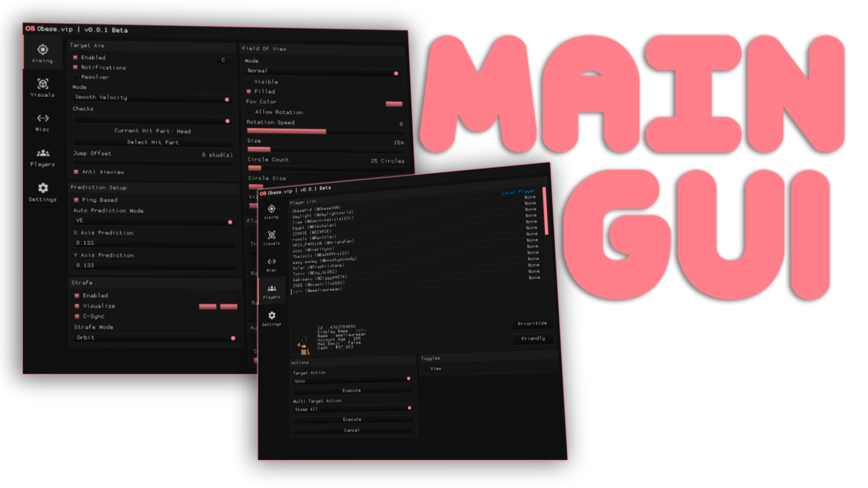Image resolution: width=868 pixels, height=488 pixels.
Task: Select Solar in the Player List
Action: 318,267
